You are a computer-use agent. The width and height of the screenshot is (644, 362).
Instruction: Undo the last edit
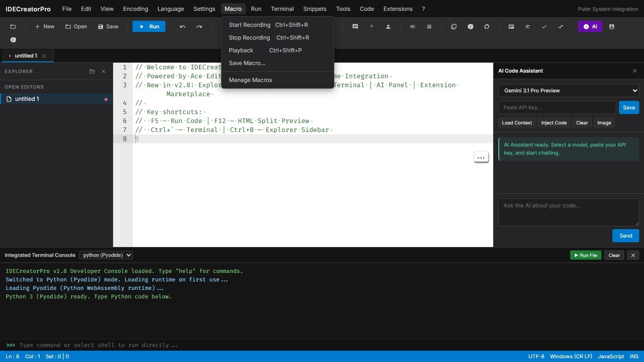pos(182,26)
